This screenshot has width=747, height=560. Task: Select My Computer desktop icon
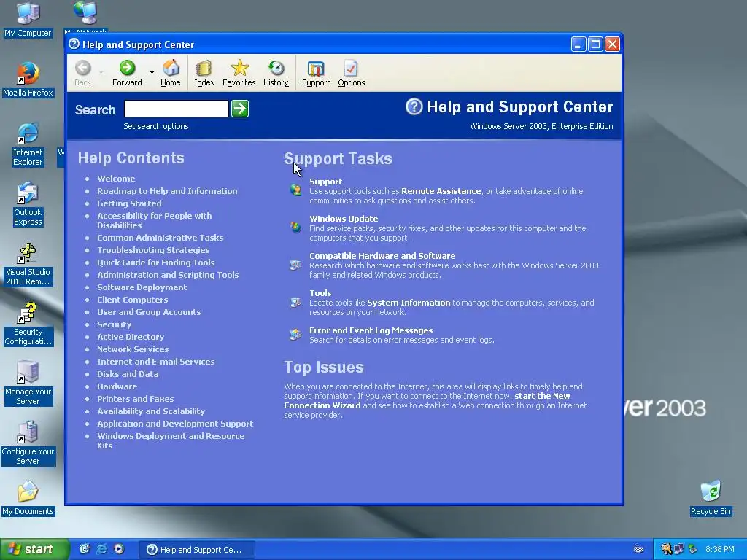[28, 20]
